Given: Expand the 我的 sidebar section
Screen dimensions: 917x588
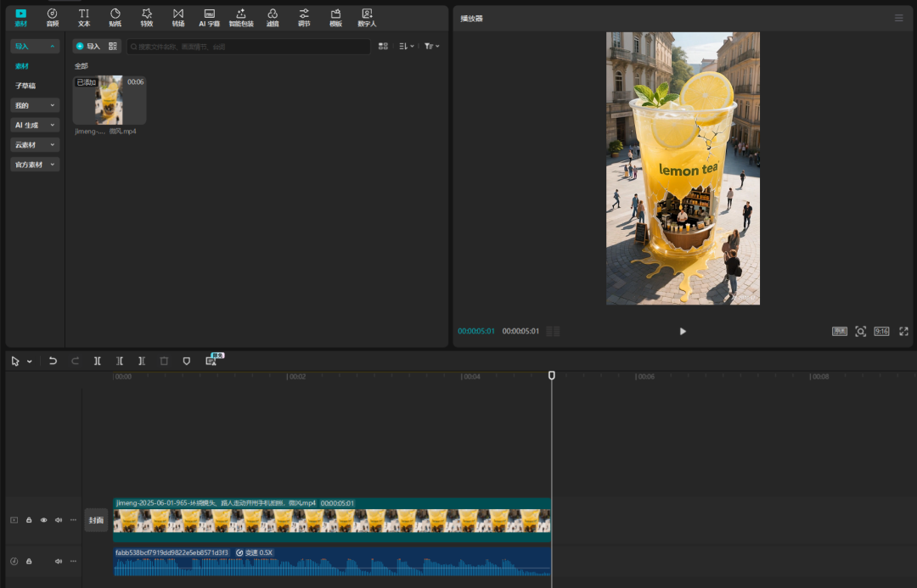Looking at the screenshot, I should pyautogui.click(x=35, y=105).
